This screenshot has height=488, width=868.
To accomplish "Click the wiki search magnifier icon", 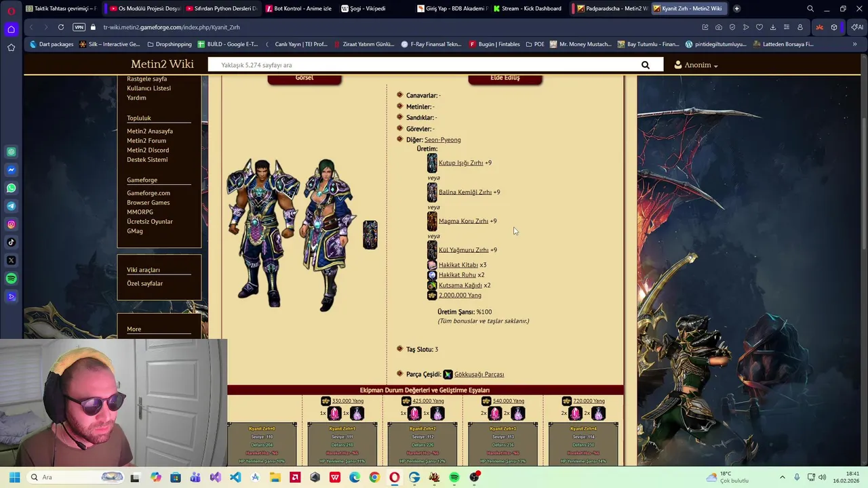I will click(x=646, y=65).
